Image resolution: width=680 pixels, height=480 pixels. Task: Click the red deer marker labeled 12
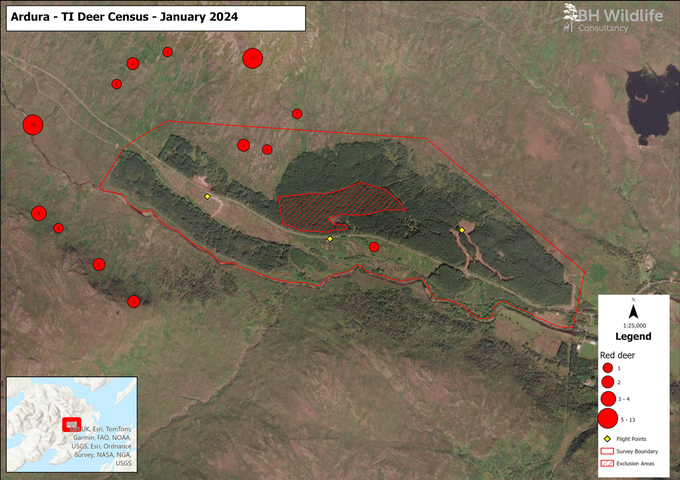pos(252,58)
